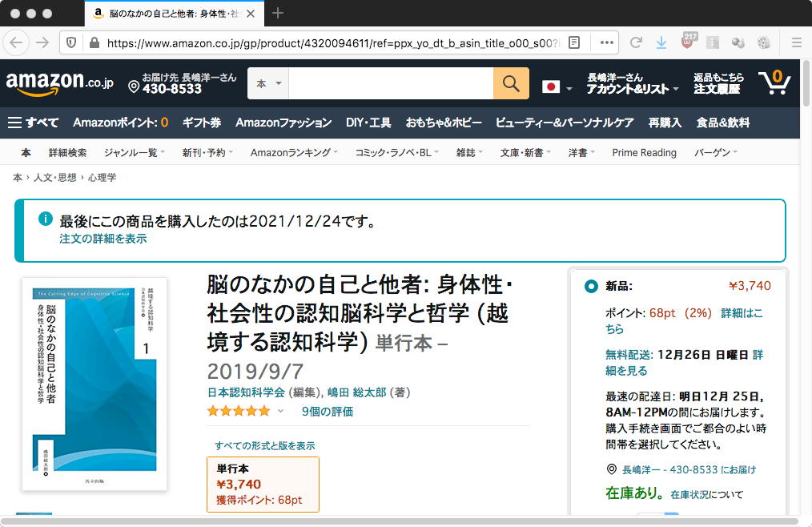Open 9個の評価 reviews link

coord(328,412)
